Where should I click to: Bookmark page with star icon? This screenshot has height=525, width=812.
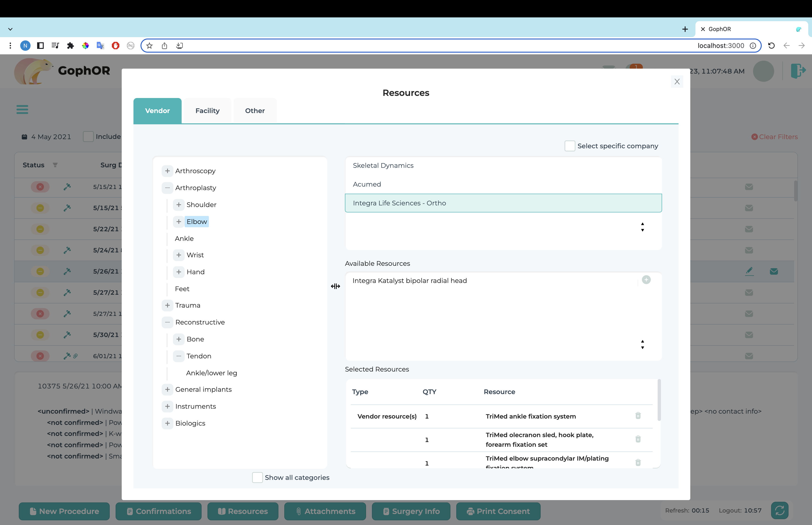point(149,46)
